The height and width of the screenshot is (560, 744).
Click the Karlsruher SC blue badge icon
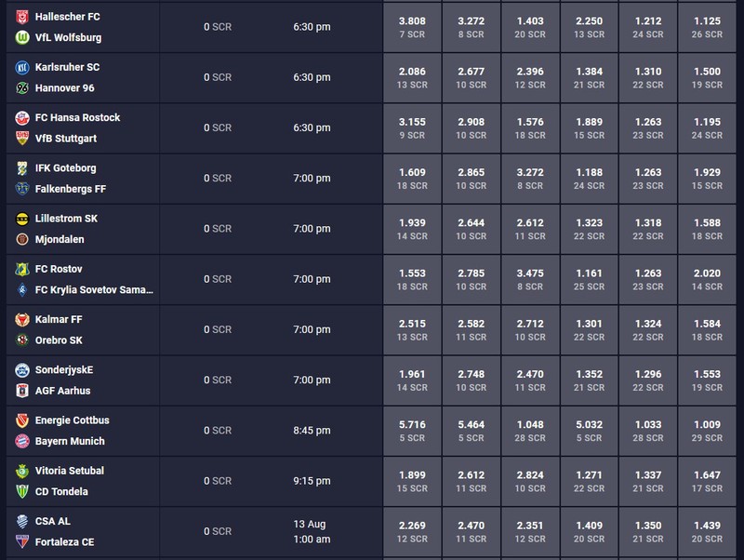tap(22, 67)
